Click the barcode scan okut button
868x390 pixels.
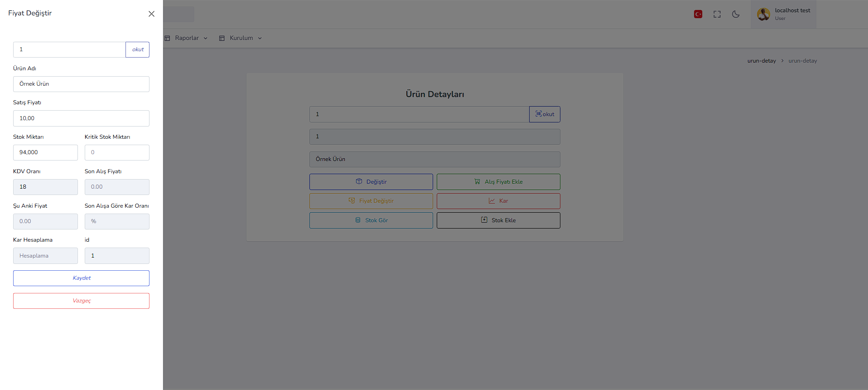pyautogui.click(x=545, y=114)
